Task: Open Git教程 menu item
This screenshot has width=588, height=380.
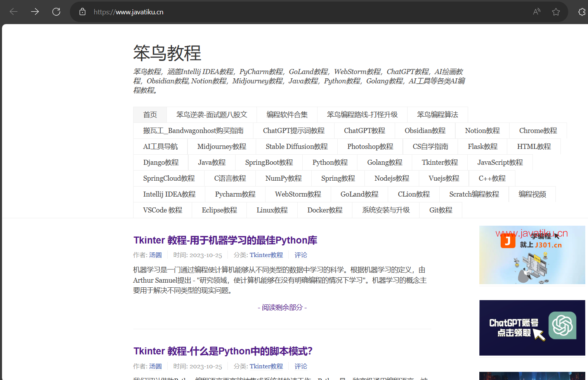Action: click(x=441, y=210)
